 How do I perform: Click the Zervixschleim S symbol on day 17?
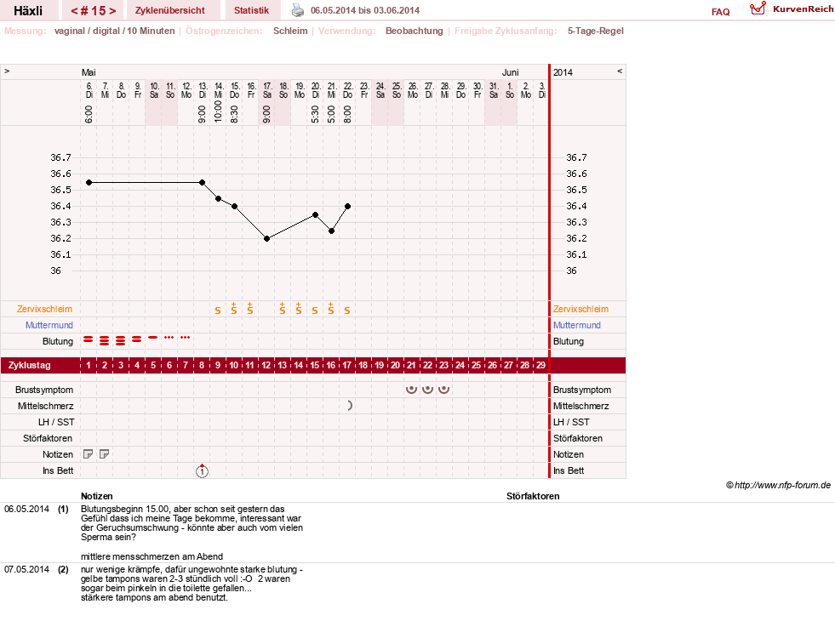tap(347, 311)
